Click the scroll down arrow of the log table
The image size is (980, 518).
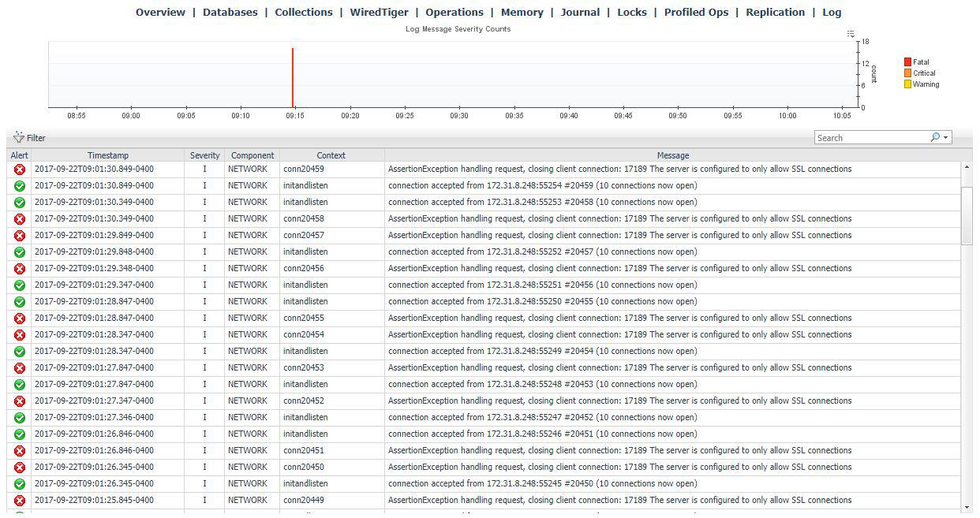[x=967, y=507]
